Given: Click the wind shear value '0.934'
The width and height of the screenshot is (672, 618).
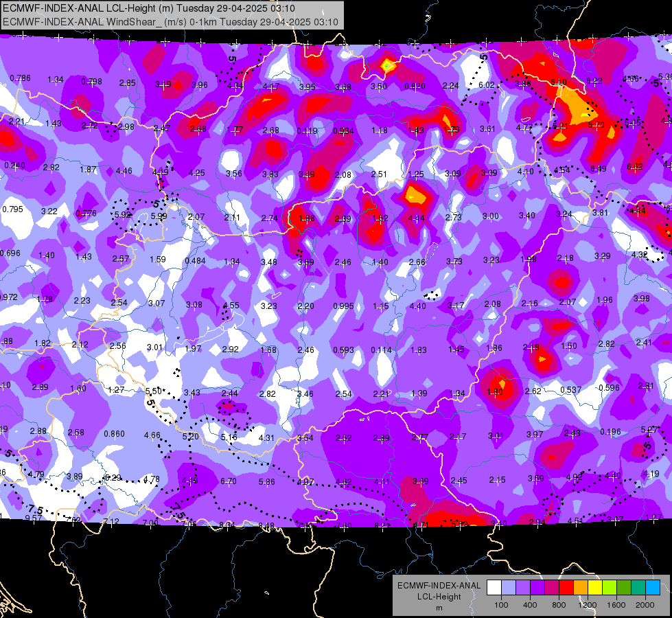Looking at the screenshot, I should point(343,130).
